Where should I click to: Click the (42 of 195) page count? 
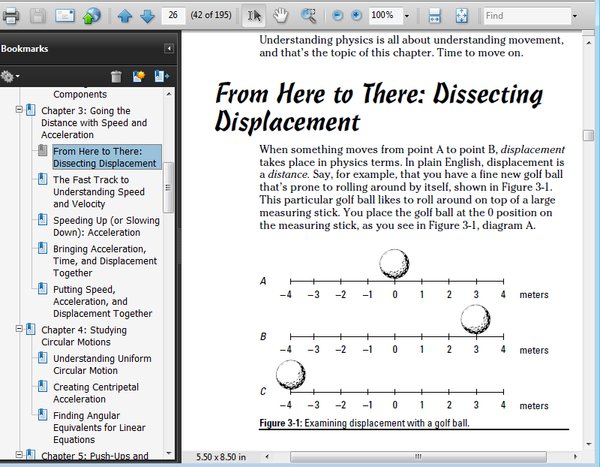[211, 15]
